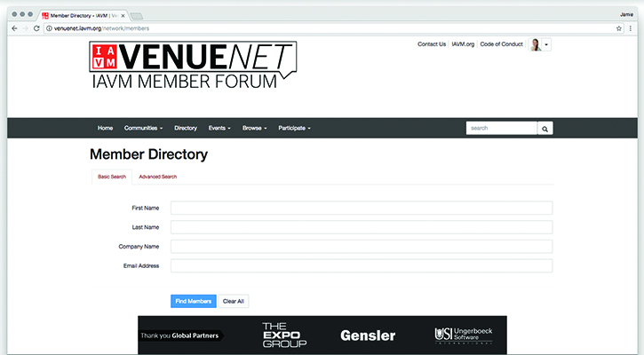The height and width of the screenshot is (355, 644).
Task: Close the Member Directory browser tab
Action: click(123, 16)
